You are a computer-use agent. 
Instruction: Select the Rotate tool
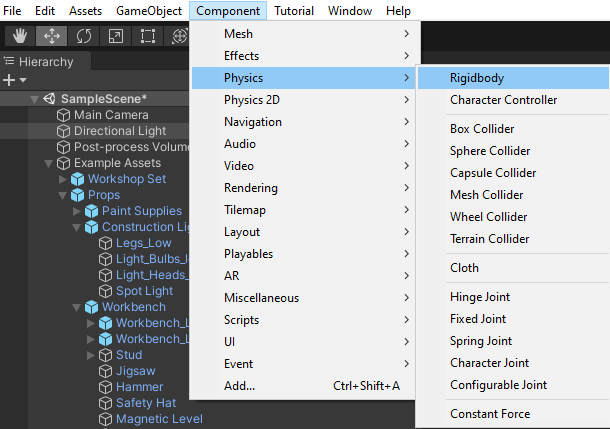(84, 37)
